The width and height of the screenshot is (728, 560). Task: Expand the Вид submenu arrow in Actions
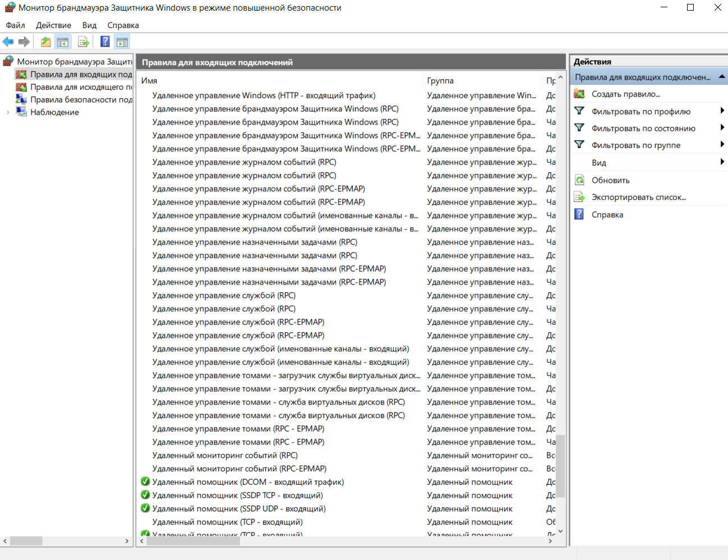click(722, 162)
